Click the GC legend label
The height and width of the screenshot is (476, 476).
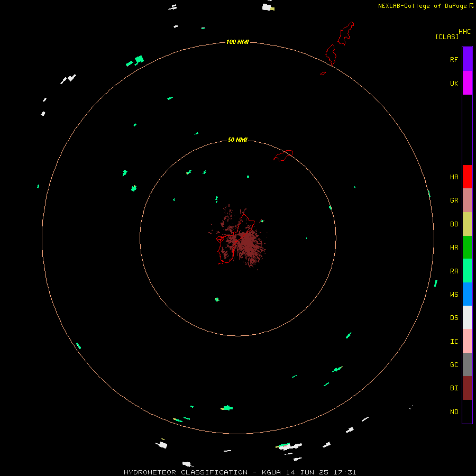click(454, 365)
